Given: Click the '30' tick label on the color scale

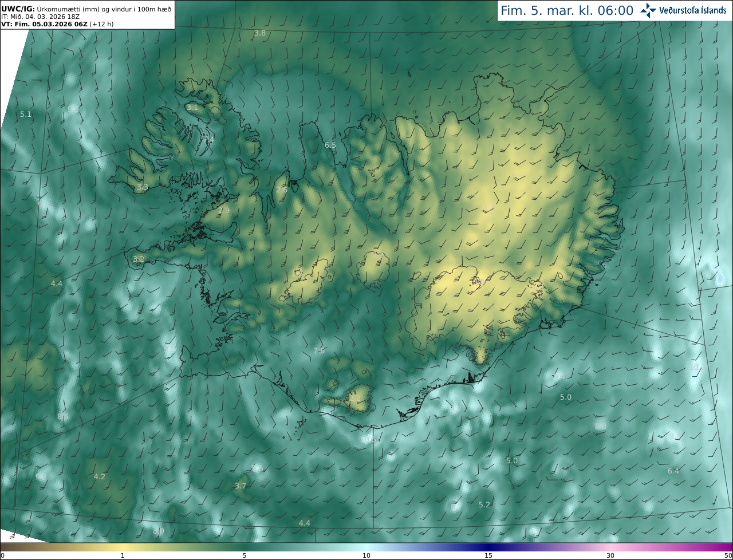Looking at the screenshot, I should 610,555.
